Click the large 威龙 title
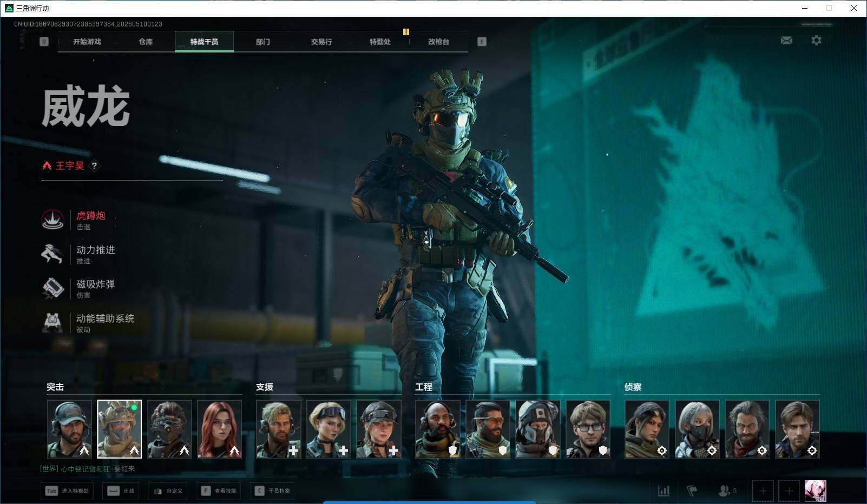 click(x=86, y=107)
